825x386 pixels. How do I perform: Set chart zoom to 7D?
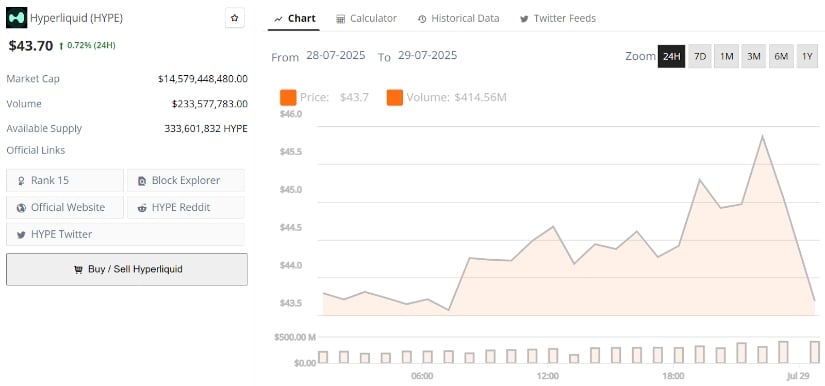(700, 56)
